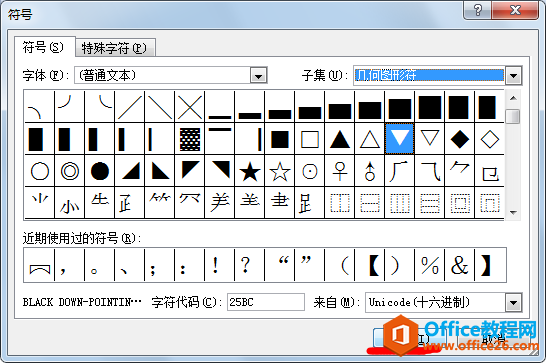Image resolution: width=546 pixels, height=363 pixels.
Task: Click the 几何图形符 subset text field
Action: pos(429,75)
